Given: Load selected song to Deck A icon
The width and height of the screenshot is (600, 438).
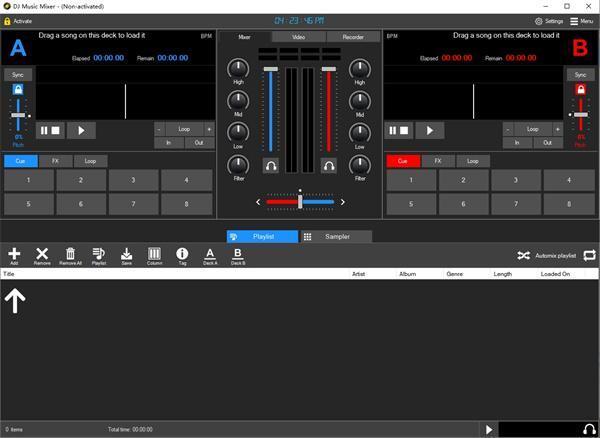Looking at the screenshot, I should [210, 254].
